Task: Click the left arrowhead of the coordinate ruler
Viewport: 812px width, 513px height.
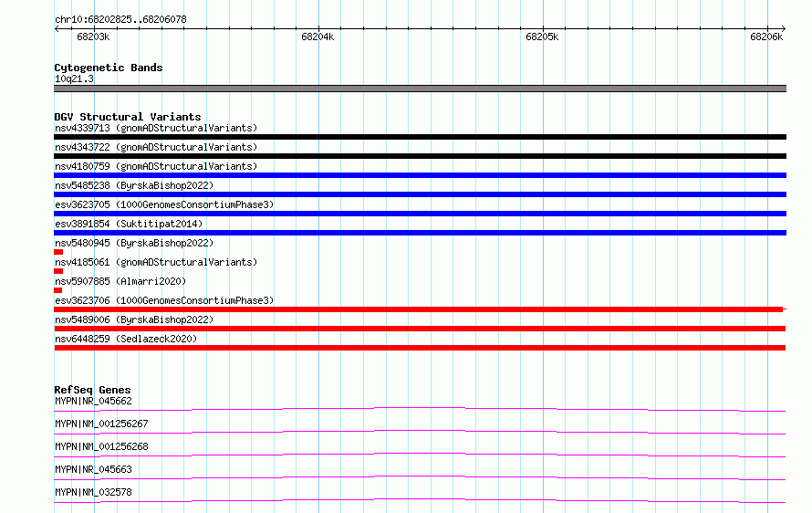Action: click(57, 28)
